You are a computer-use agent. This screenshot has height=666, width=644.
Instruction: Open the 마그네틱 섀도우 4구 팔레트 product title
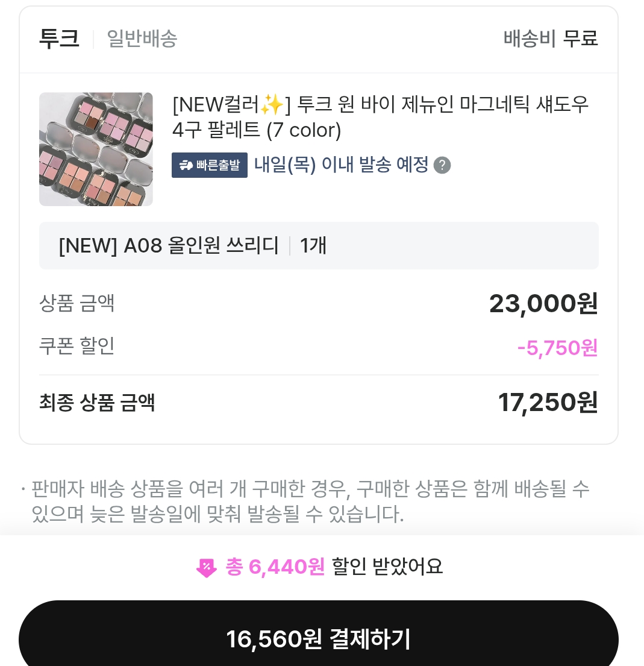pyautogui.click(x=380, y=117)
